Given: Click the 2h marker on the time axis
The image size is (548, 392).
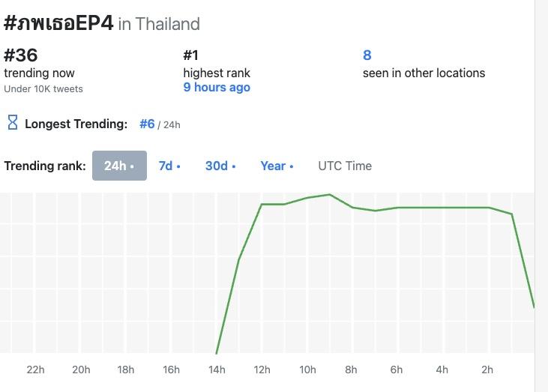Looking at the screenshot, I should [487, 370].
